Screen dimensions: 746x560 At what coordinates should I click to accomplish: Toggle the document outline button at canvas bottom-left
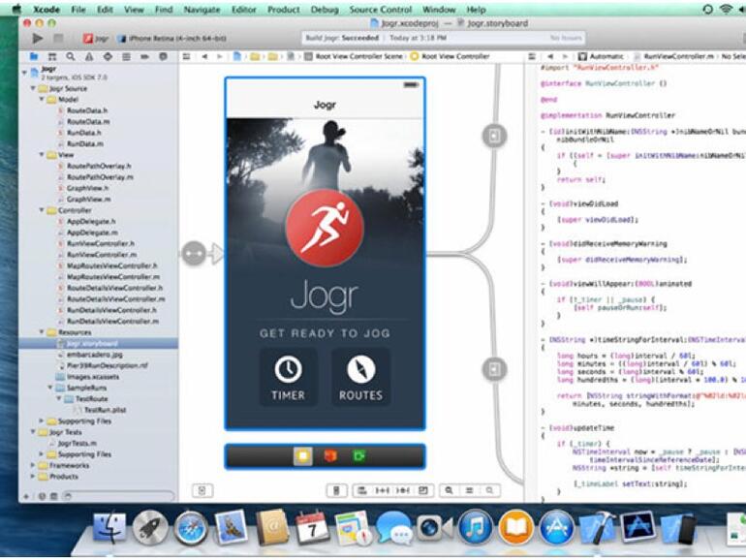click(202, 491)
